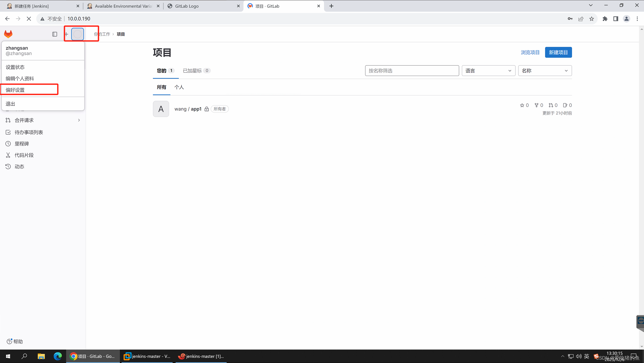Image resolution: width=644 pixels, height=363 pixels.
Task: Open the Windows Start menu
Action: [8, 356]
